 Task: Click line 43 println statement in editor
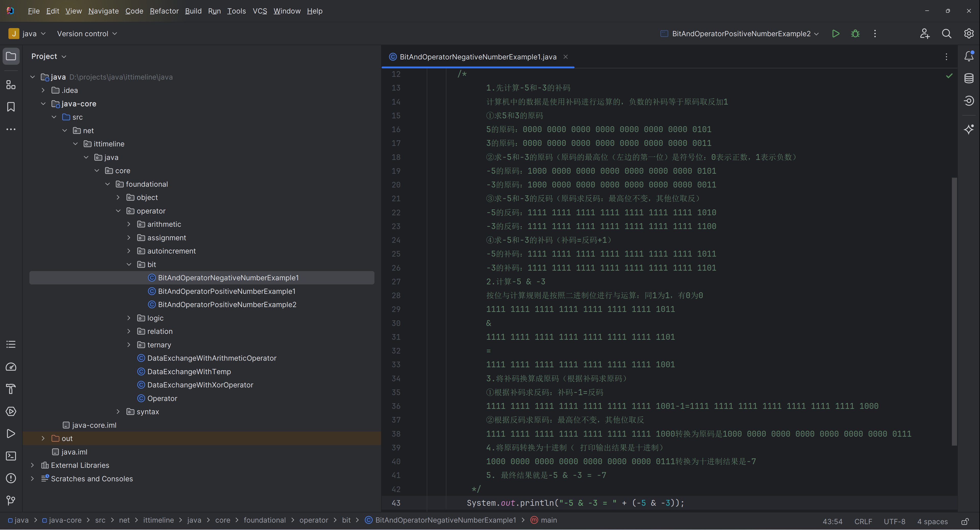tap(575, 503)
